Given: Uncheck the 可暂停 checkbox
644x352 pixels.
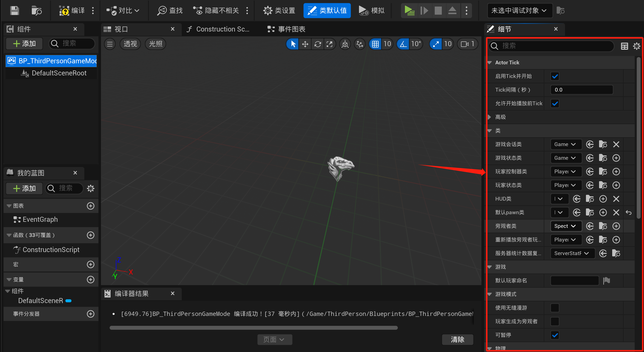Looking at the screenshot, I should 555,335.
